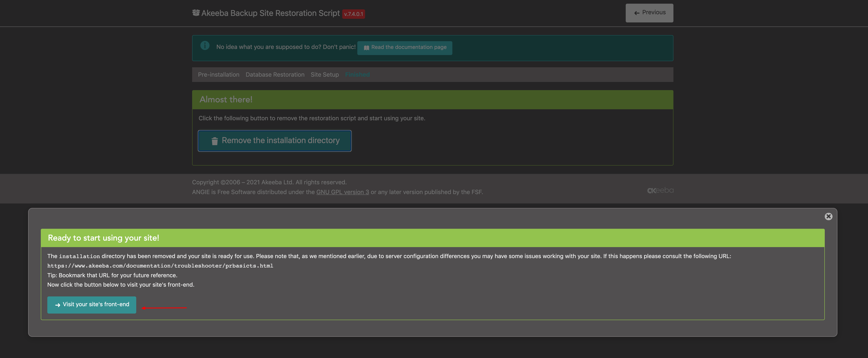The height and width of the screenshot is (358, 868).
Task: Click the v.7.4.0.1 version badge
Action: 353,14
